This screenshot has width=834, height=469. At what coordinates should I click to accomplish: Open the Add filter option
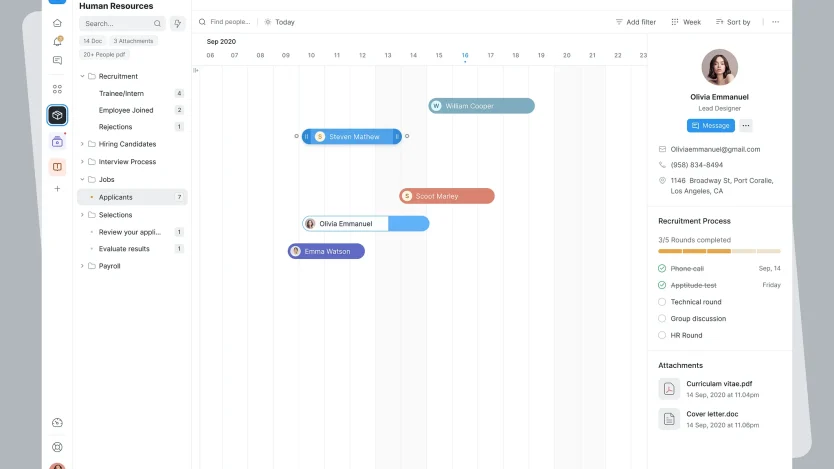click(636, 22)
